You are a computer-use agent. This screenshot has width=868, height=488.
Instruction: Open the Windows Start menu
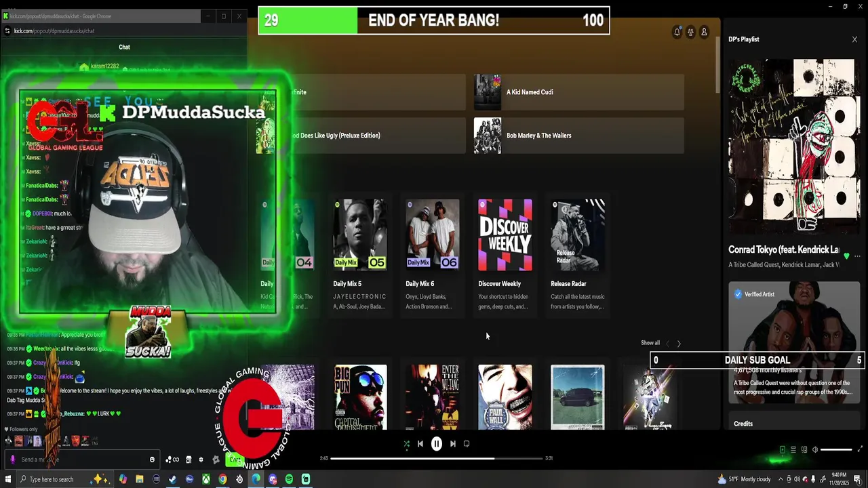(9, 479)
